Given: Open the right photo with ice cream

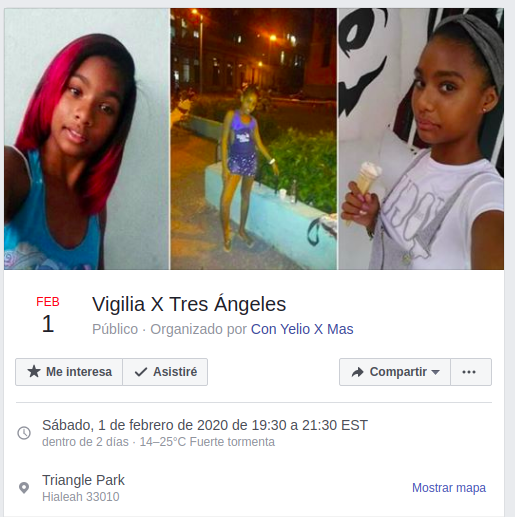Looking at the screenshot, I should coord(421,139).
